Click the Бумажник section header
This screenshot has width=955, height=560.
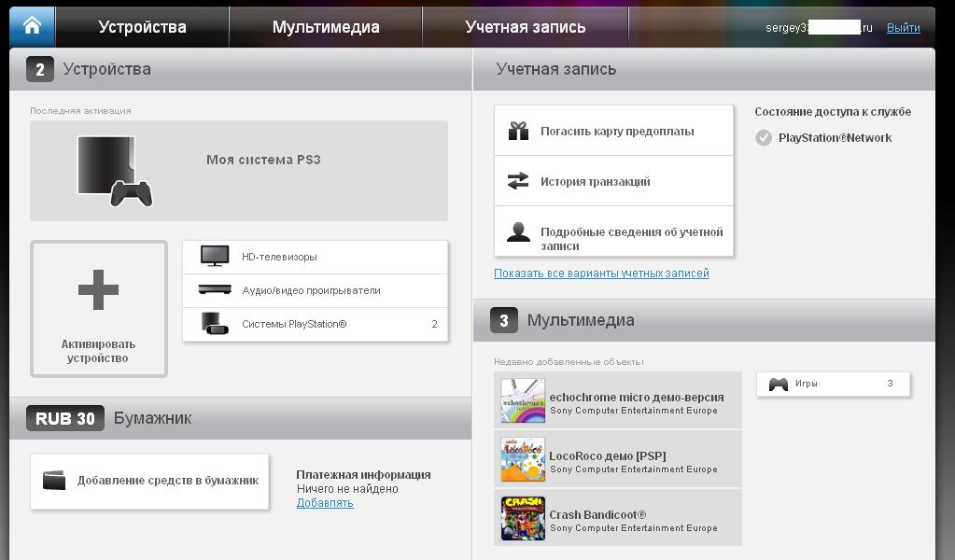point(152,418)
